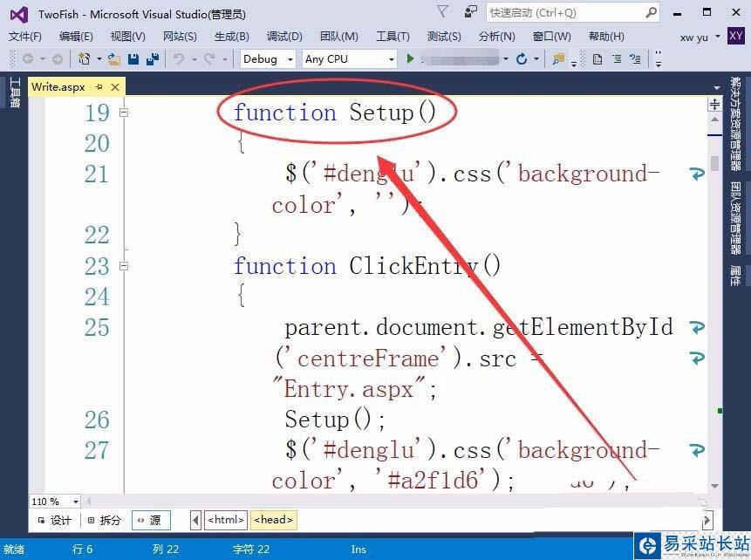Open the 测试(S) menu
The width and height of the screenshot is (751, 560).
click(443, 37)
